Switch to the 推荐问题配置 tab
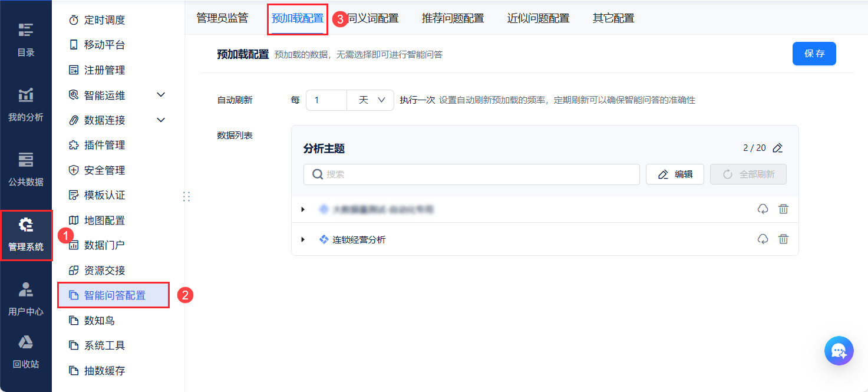 453,18
